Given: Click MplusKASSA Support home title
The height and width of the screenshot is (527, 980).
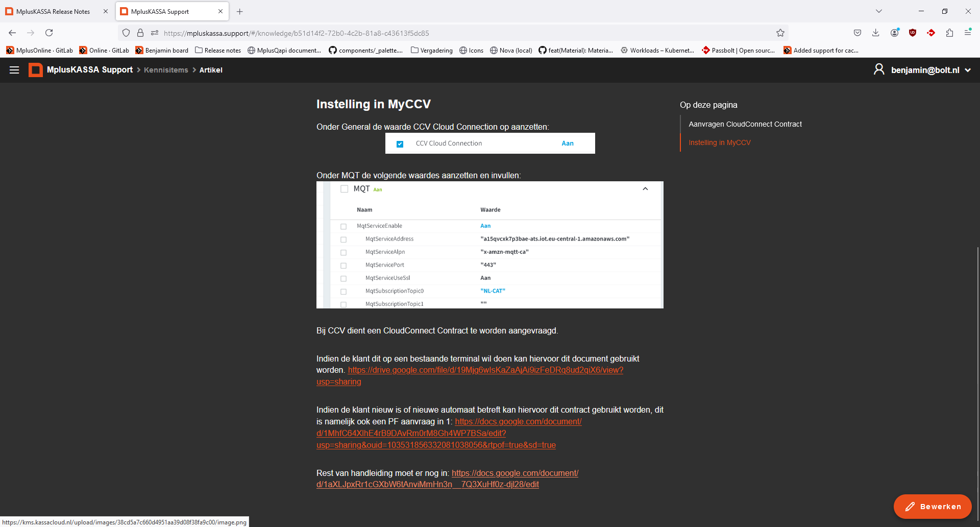Looking at the screenshot, I should (90, 70).
